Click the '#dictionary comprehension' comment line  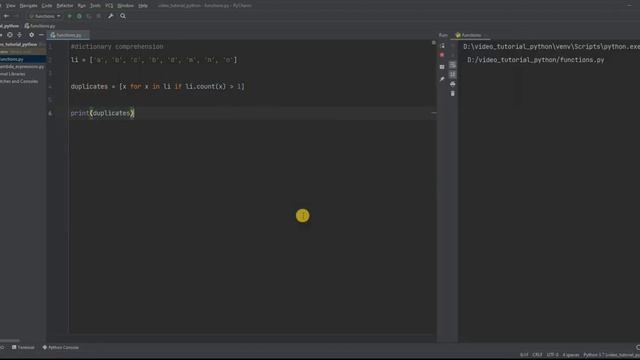pos(117,47)
